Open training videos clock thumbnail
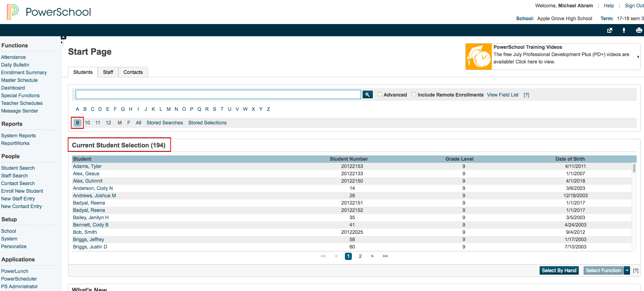The image size is (644, 291). [x=479, y=57]
